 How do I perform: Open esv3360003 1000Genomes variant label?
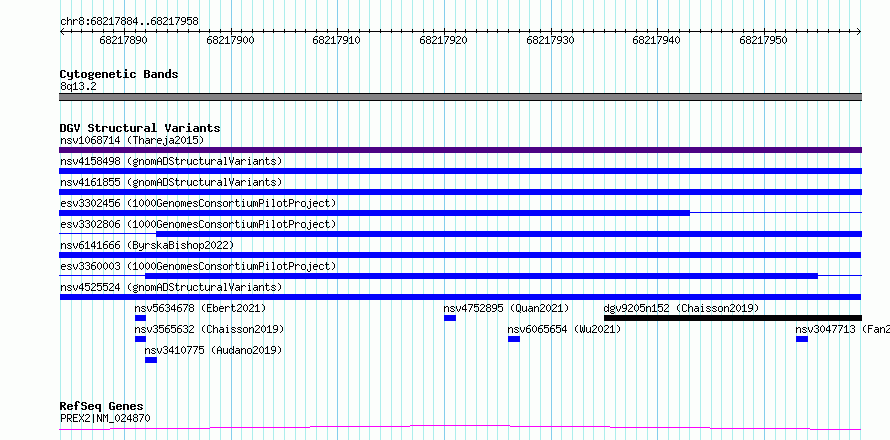198,266
